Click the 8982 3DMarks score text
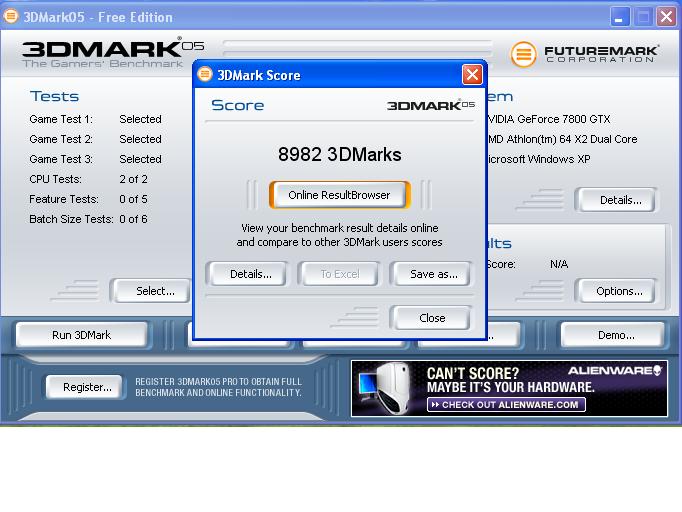 point(339,154)
